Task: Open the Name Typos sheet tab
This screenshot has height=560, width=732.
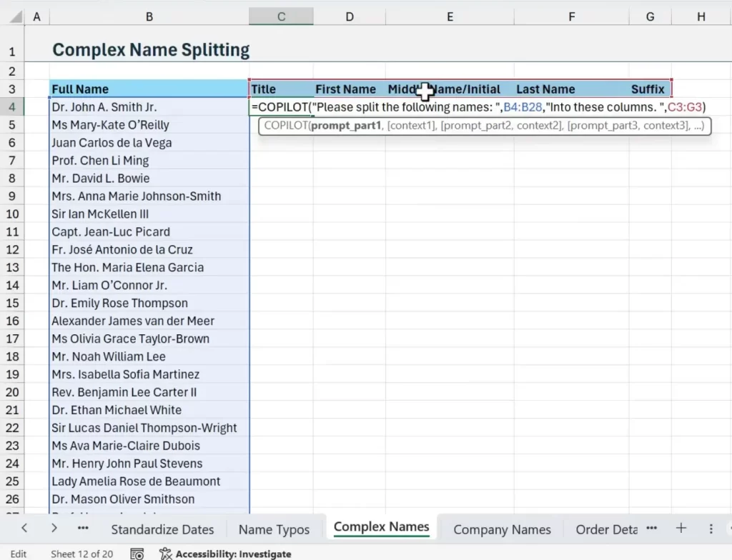Action: pos(274,529)
